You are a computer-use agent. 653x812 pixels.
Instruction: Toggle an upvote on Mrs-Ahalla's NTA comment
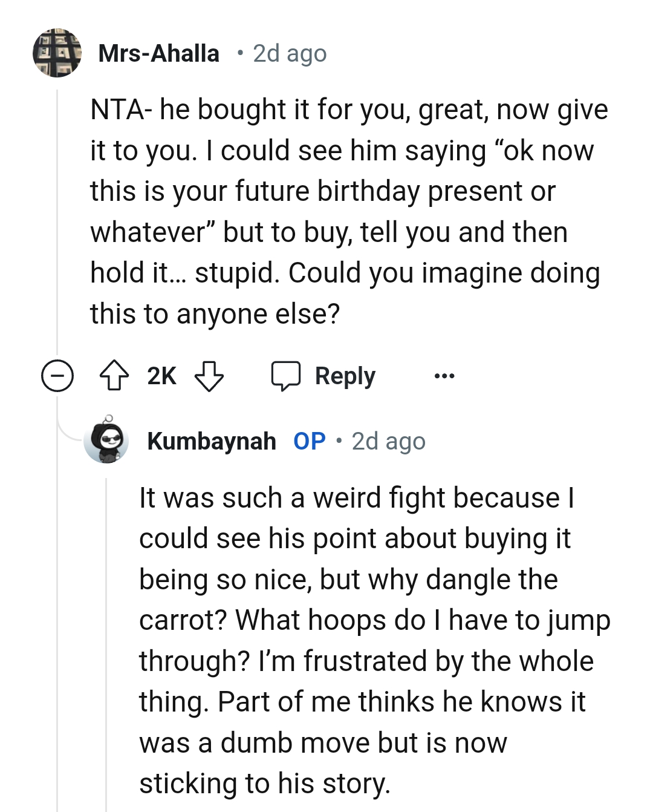tap(115, 376)
